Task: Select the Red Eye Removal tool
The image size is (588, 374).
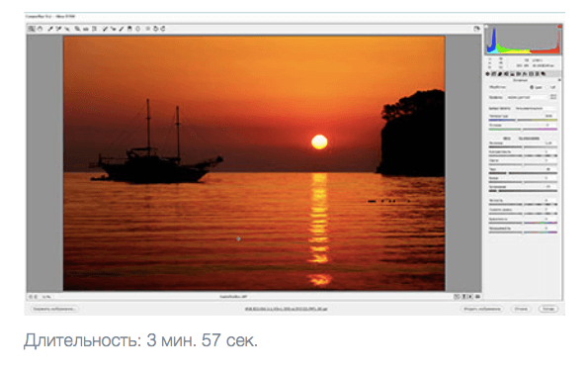Action: (x=114, y=29)
